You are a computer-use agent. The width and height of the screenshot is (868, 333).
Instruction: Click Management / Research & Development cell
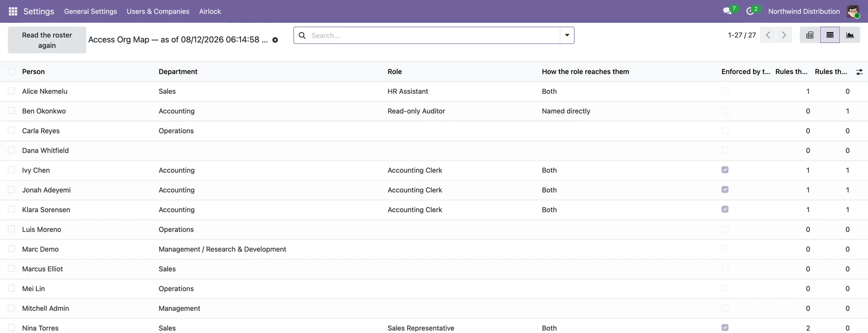coord(222,249)
